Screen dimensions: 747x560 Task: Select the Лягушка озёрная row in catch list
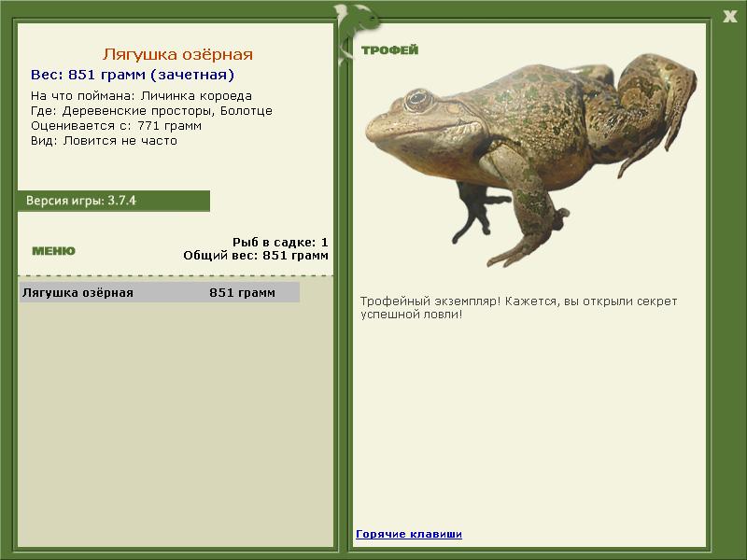(x=159, y=293)
